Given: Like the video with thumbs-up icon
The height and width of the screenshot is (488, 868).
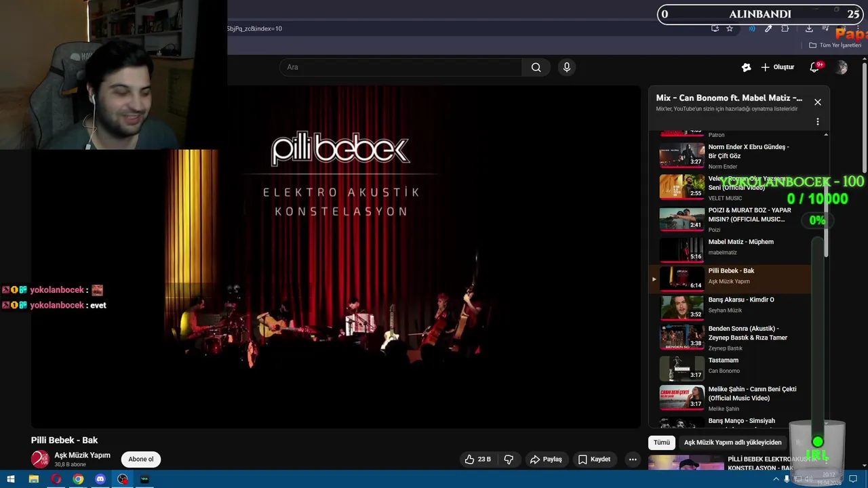Looking at the screenshot, I should [x=469, y=459].
